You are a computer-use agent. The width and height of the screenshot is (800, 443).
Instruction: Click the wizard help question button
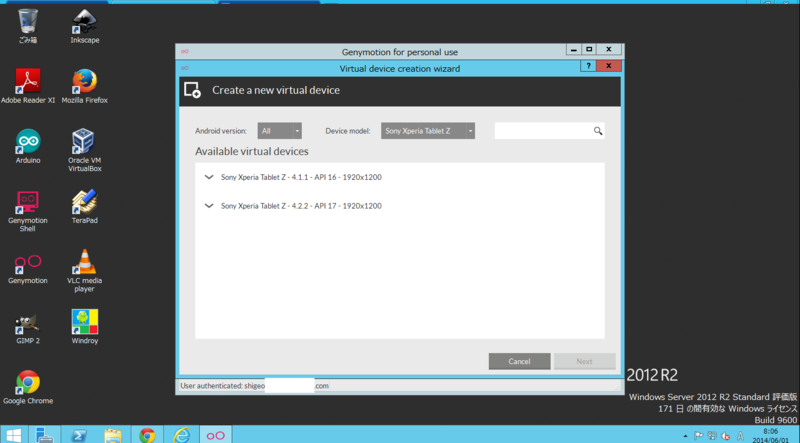[588, 66]
